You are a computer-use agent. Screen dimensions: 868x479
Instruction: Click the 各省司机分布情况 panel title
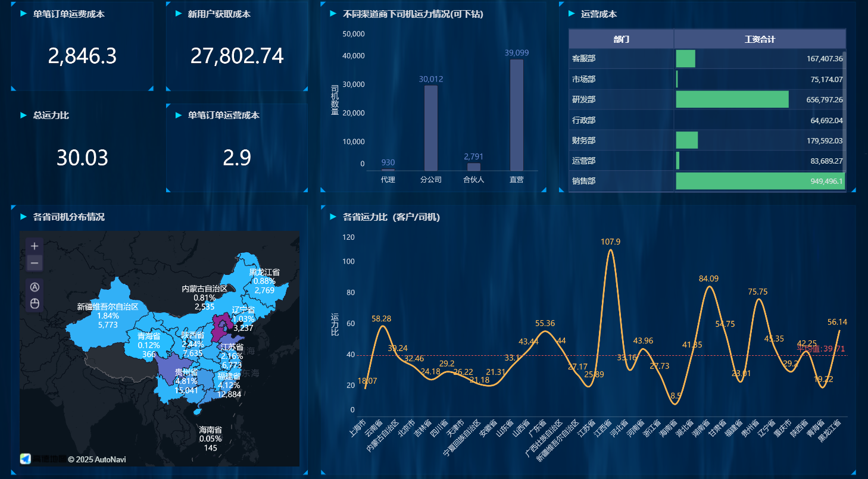[69, 217]
